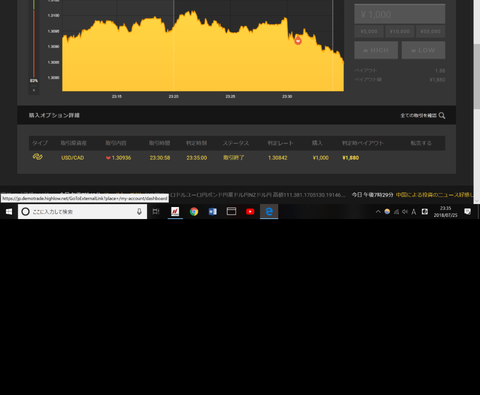
Task: Click the round colored tray icon
Action: [x=387, y=211]
